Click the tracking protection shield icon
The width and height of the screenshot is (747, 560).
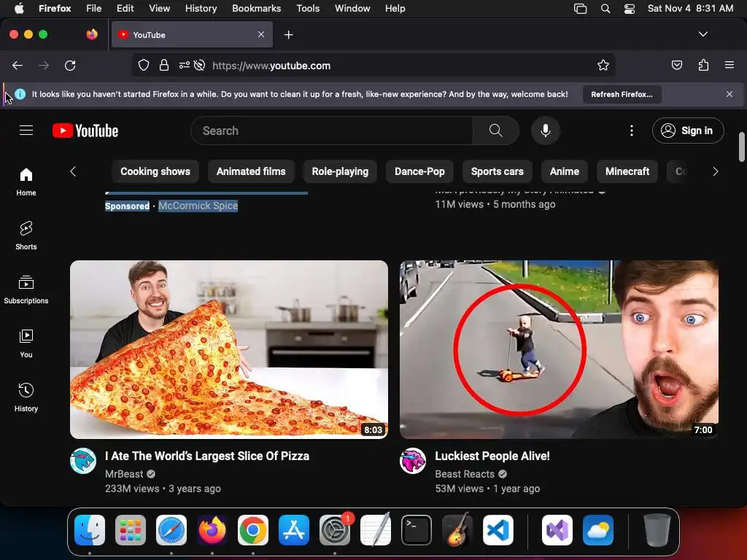(x=144, y=65)
